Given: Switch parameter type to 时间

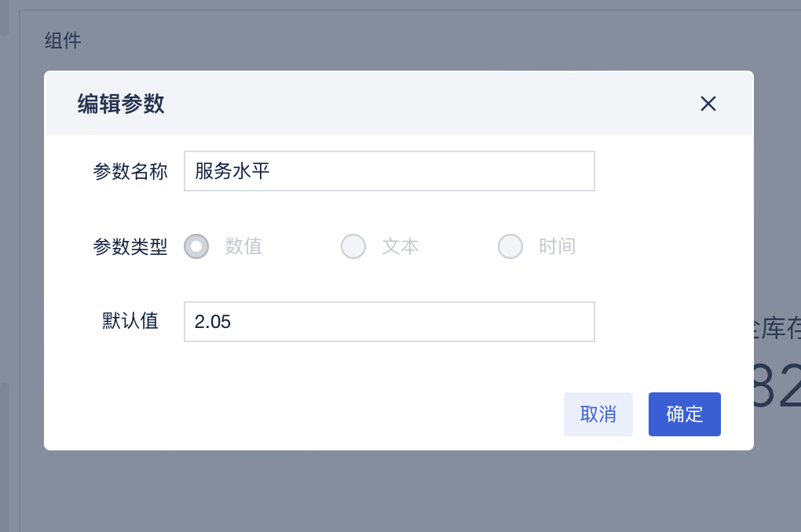Looking at the screenshot, I should (x=510, y=246).
